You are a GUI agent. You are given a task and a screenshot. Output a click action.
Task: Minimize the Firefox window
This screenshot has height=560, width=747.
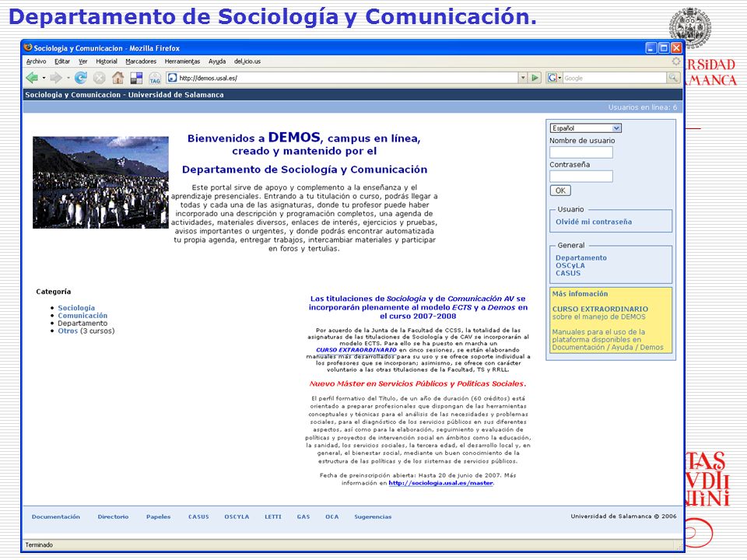(x=651, y=48)
